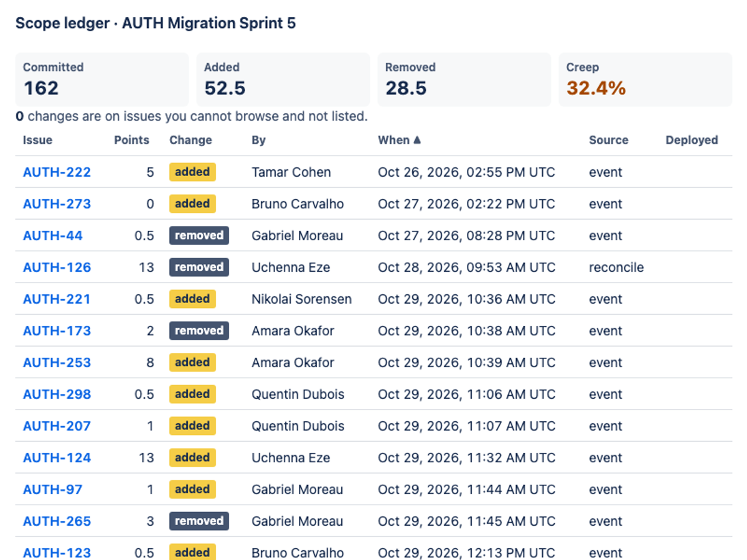The height and width of the screenshot is (560, 747).
Task: Click event source in AUTH-222 row
Action: pos(606,172)
